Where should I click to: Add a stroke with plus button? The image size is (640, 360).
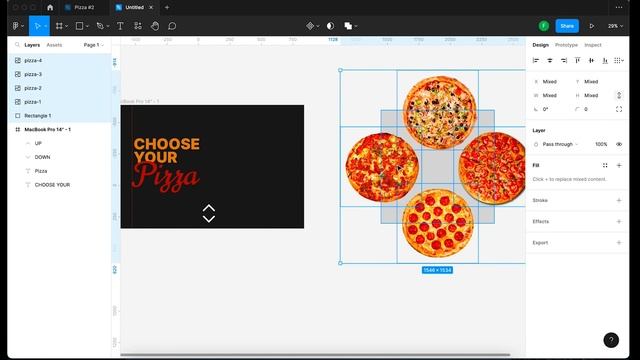tap(619, 200)
